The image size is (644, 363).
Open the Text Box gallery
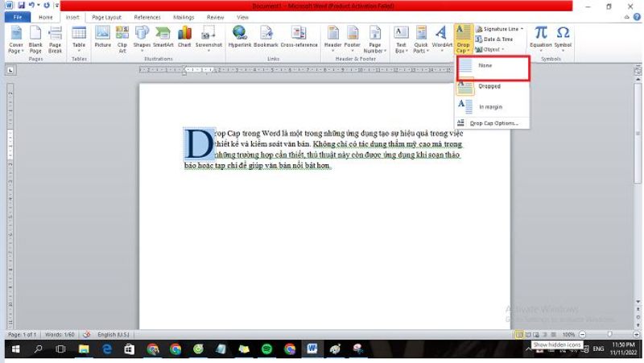click(x=401, y=39)
